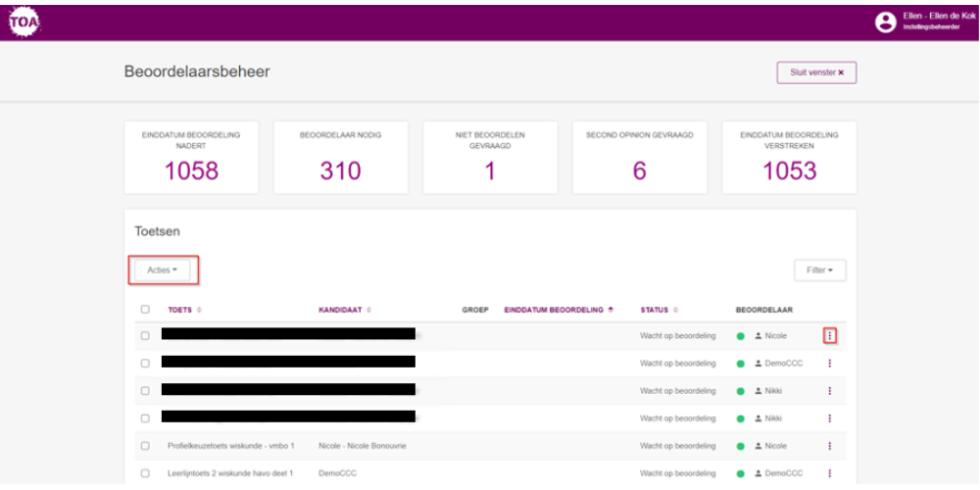Select checkbox for Leerlijntoets 2 wiskunde row
980x490 pixels.
(x=145, y=473)
